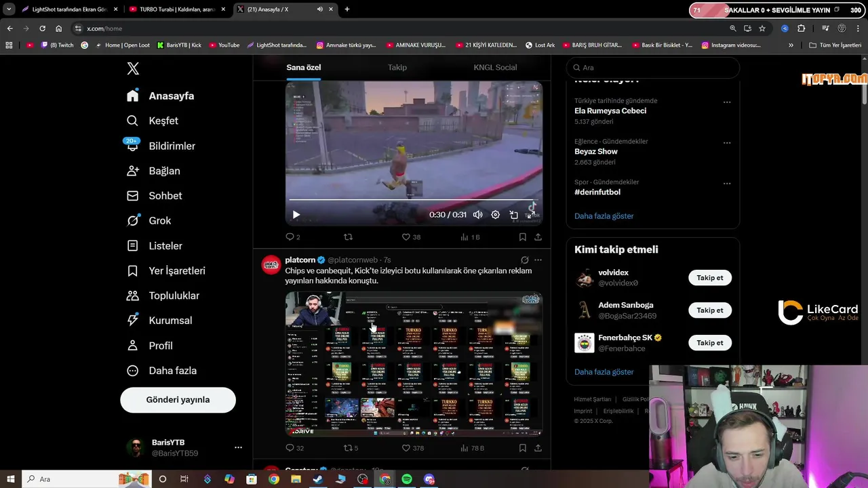Open Bağlan in the sidebar

153,171
